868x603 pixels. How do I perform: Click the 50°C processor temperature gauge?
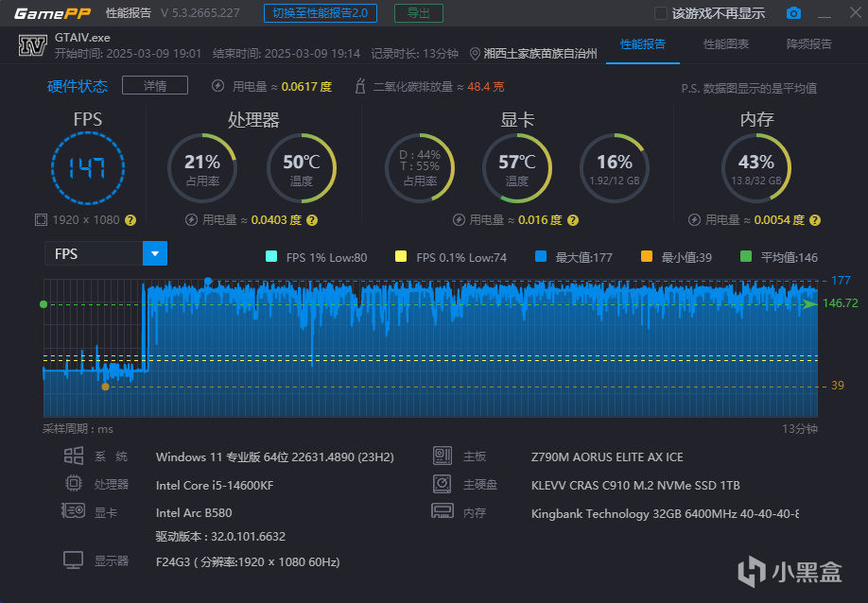coord(302,168)
